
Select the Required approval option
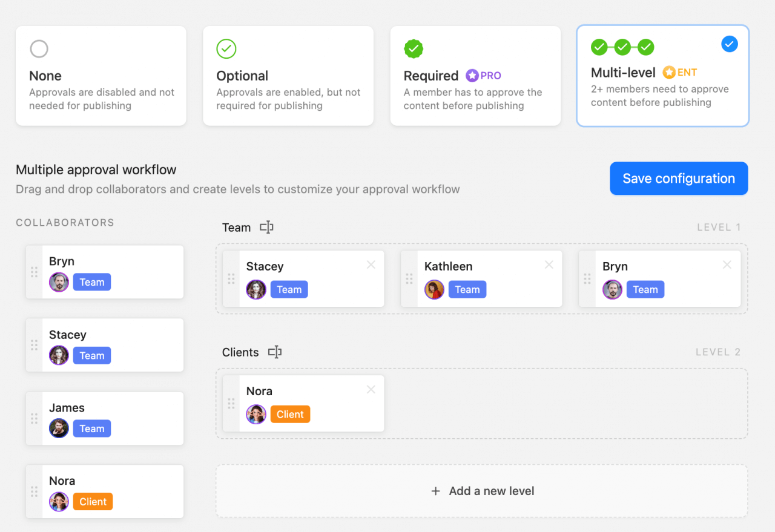[x=475, y=76]
